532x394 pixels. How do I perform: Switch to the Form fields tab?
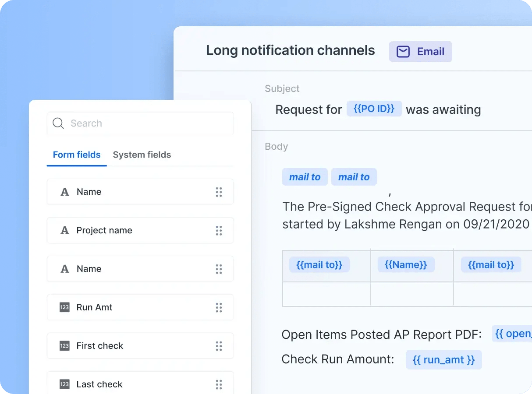(77, 155)
